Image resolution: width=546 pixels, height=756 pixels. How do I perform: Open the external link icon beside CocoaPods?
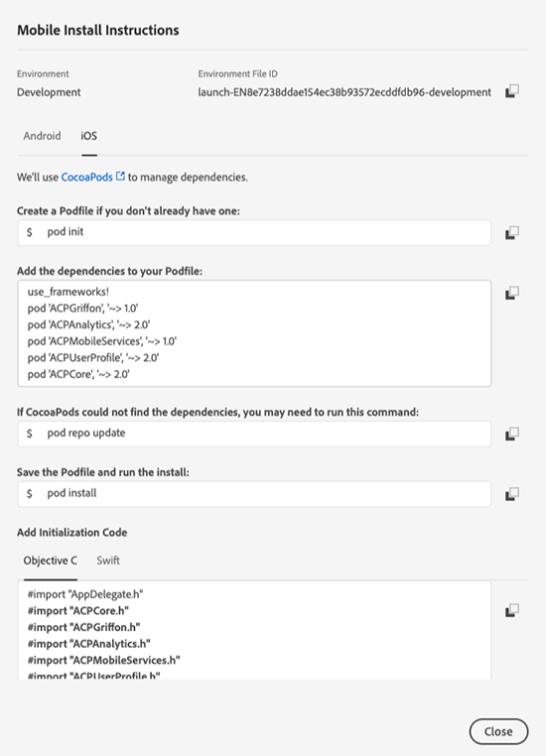click(x=120, y=177)
